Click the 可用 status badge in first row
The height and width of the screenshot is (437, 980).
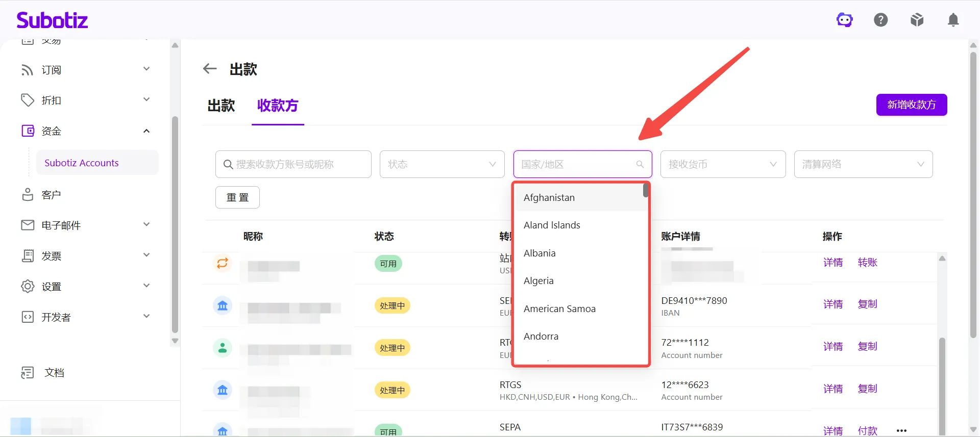tap(388, 264)
